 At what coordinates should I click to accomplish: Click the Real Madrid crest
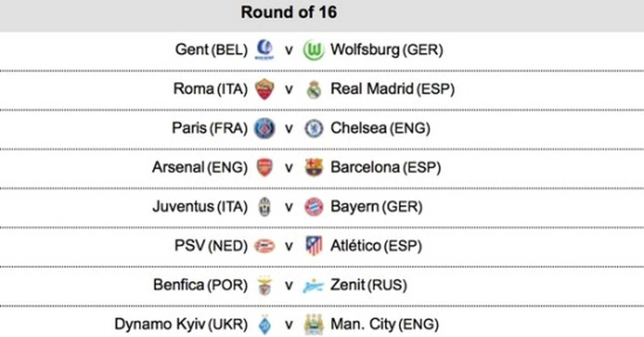[314, 89]
